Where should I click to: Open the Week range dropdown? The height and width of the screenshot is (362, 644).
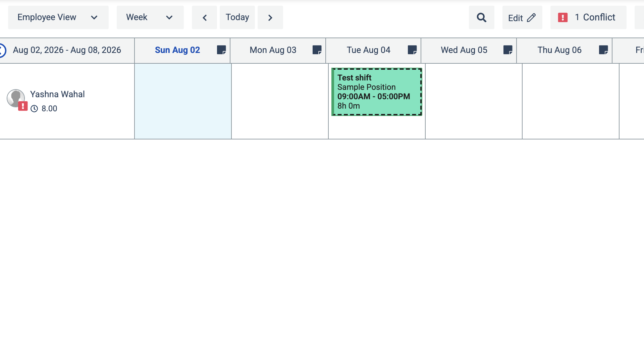click(150, 17)
